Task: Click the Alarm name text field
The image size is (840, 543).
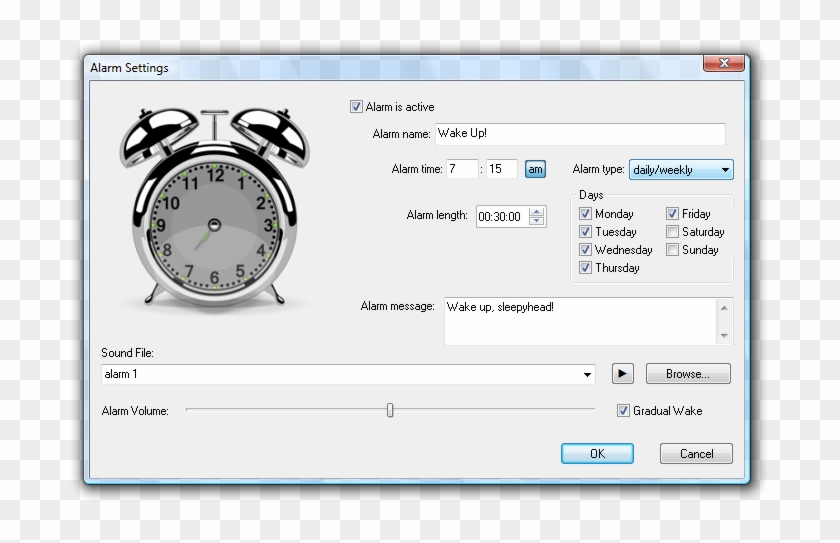Action: pos(580,134)
